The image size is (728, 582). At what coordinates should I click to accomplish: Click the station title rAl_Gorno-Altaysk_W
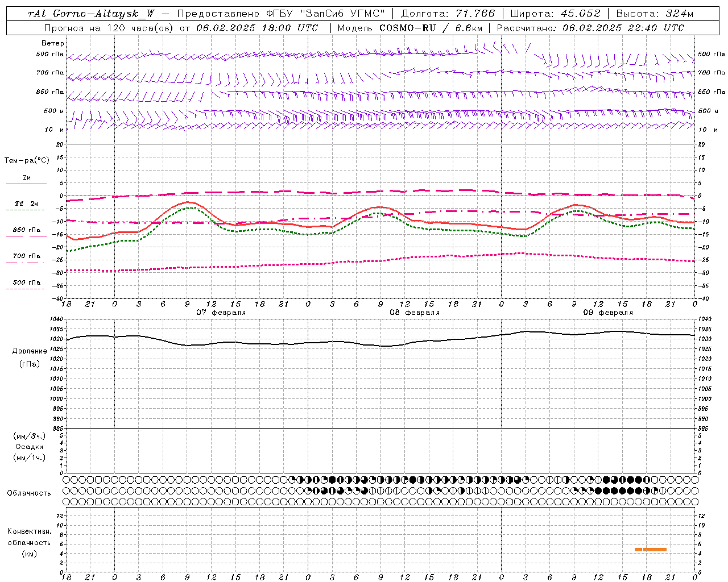[x=92, y=14]
